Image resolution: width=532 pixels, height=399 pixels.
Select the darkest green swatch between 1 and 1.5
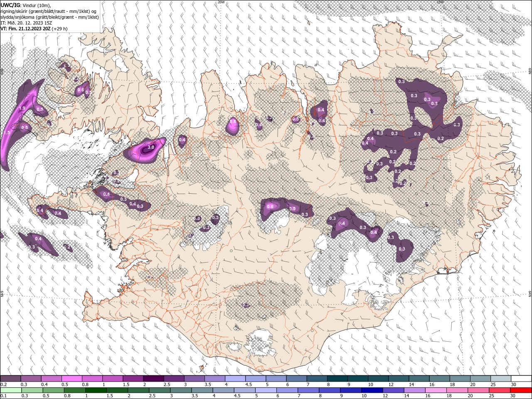coord(96,390)
